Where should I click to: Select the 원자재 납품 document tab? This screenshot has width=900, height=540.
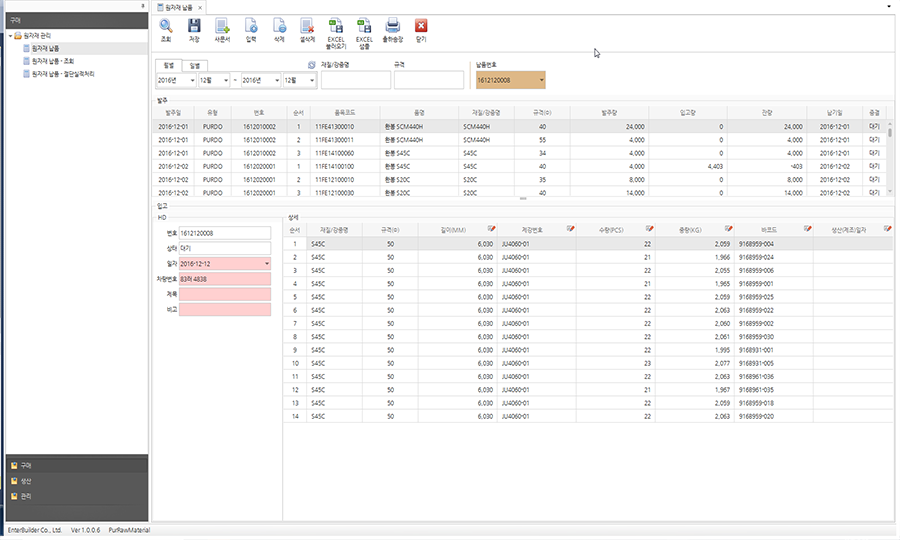[x=179, y=8]
